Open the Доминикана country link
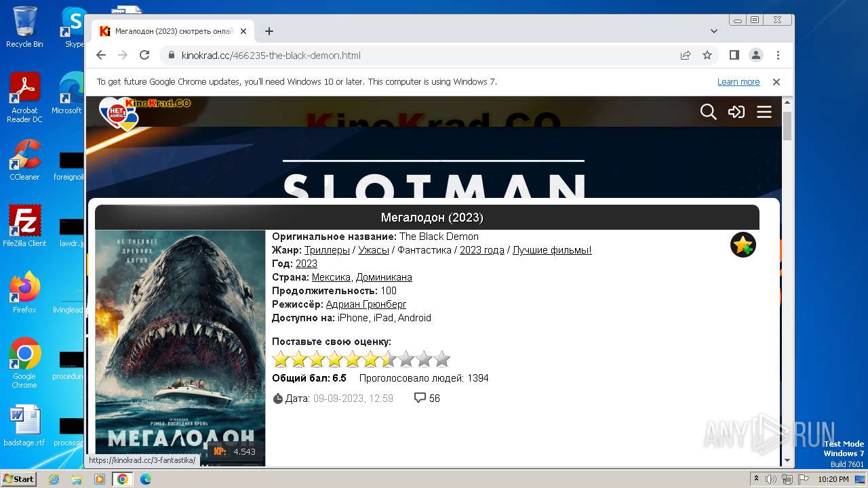The width and height of the screenshot is (868, 488). point(384,277)
